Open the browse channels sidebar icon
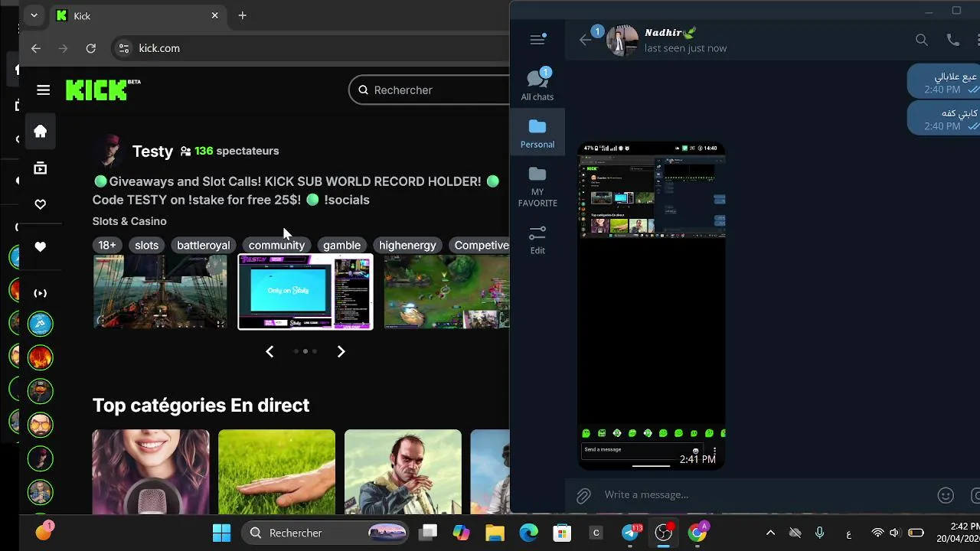 [x=41, y=168]
